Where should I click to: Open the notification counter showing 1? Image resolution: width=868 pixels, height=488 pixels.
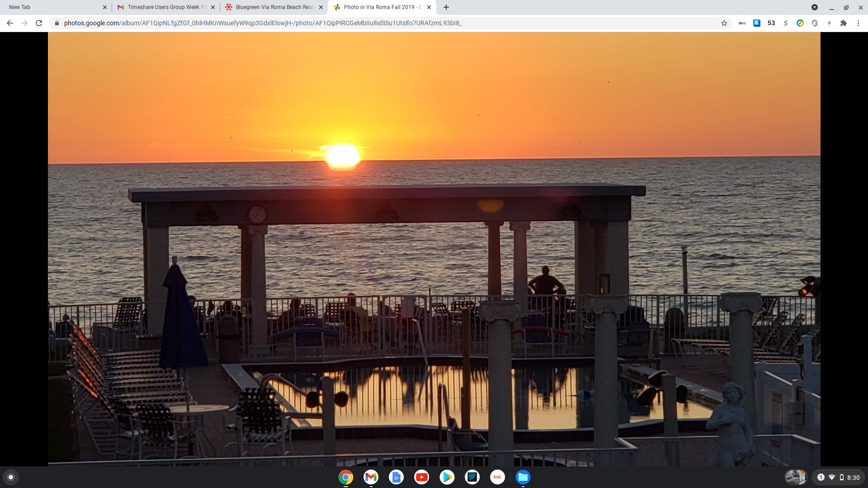[821, 477]
